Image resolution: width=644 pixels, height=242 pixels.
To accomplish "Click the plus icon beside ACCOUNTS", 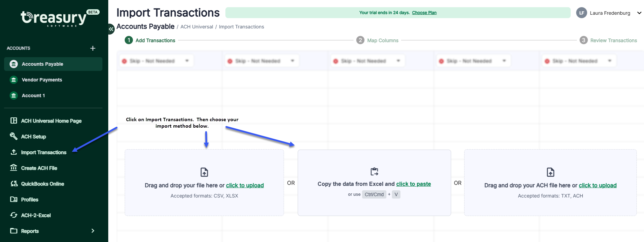I will [x=93, y=48].
